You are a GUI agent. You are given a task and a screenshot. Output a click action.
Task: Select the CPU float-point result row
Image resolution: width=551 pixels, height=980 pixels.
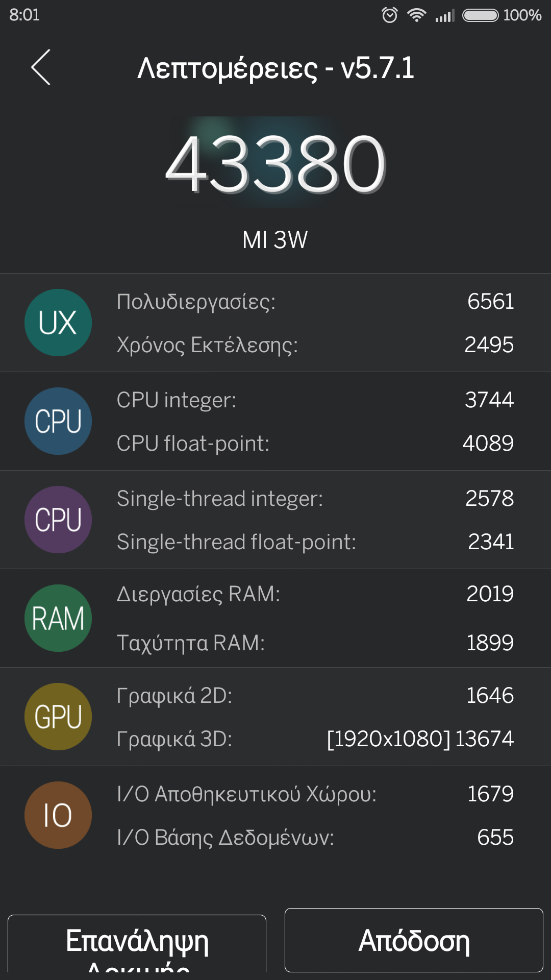[314, 443]
